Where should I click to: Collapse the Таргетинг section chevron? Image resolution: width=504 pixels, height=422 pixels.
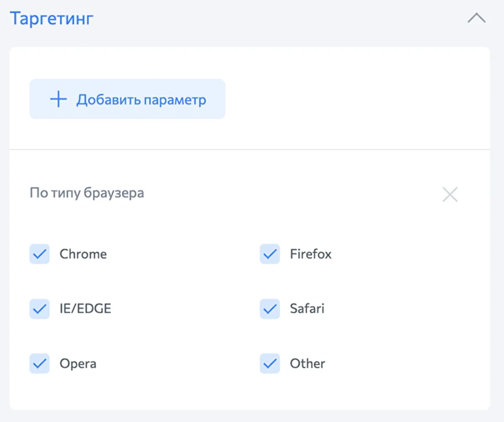point(476,18)
